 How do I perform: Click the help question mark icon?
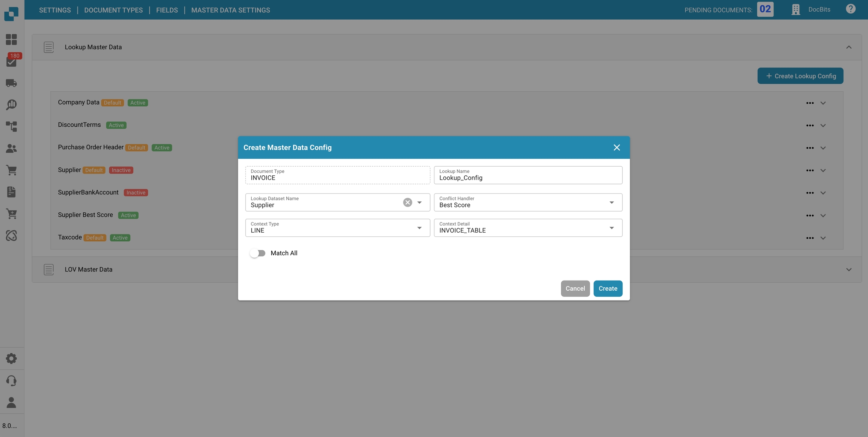[850, 9]
